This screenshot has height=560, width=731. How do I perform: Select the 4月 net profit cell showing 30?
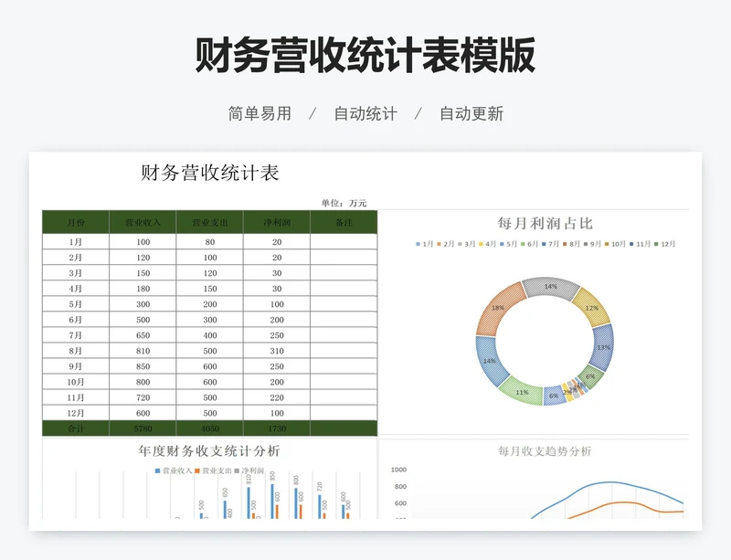(277, 289)
